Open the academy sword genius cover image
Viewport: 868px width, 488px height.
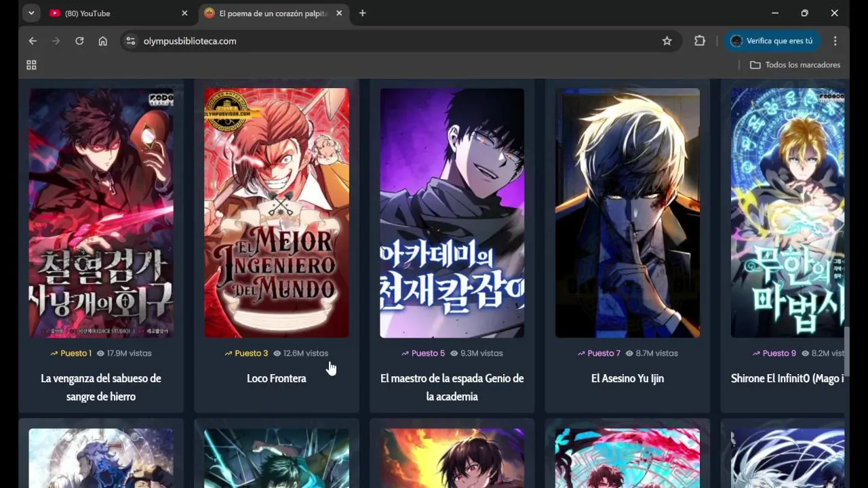[x=452, y=213]
